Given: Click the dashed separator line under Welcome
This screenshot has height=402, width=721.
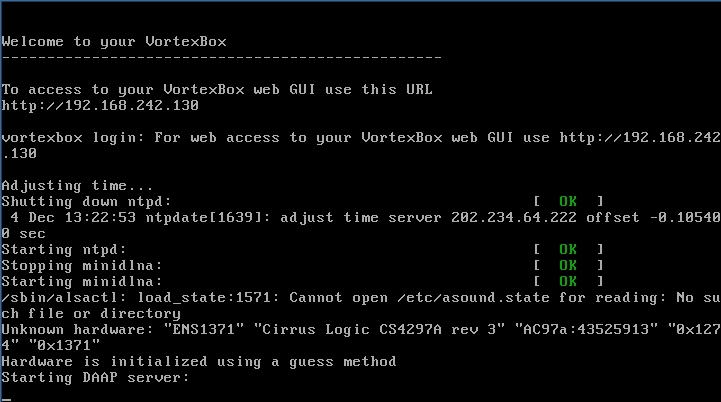Looking at the screenshot, I should (222, 58).
